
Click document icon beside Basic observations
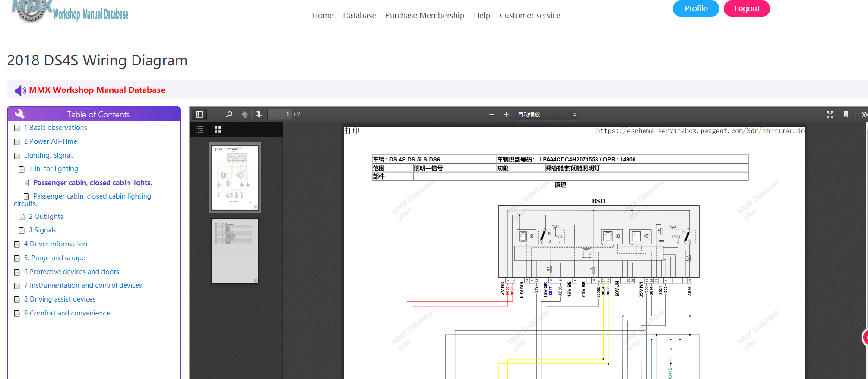click(x=17, y=128)
